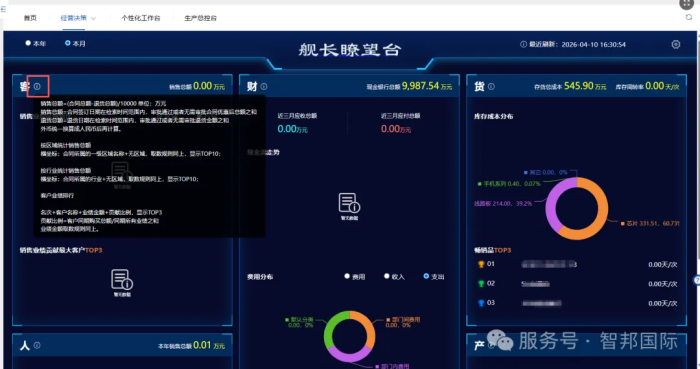Viewport: 700px width, 369px height.
Task: Click the 现金银行总额 9,987.54 value
Action: click(409, 86)
